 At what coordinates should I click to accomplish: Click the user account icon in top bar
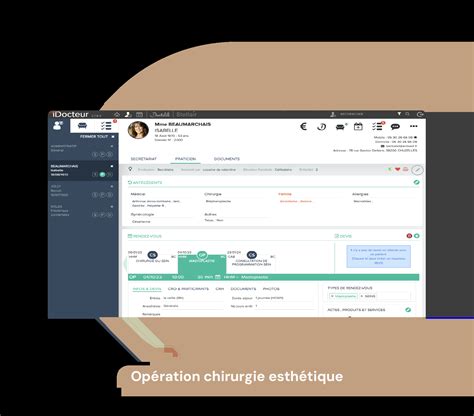332,114
